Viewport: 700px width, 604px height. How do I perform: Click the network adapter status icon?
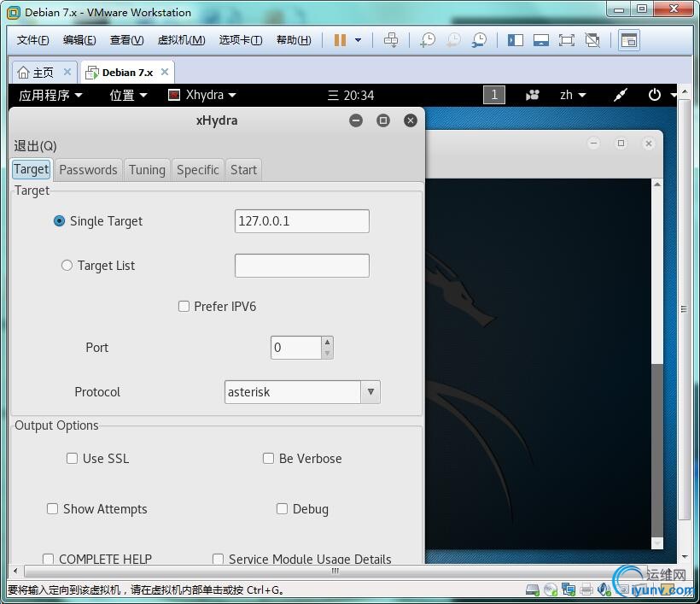pos(569,589)
